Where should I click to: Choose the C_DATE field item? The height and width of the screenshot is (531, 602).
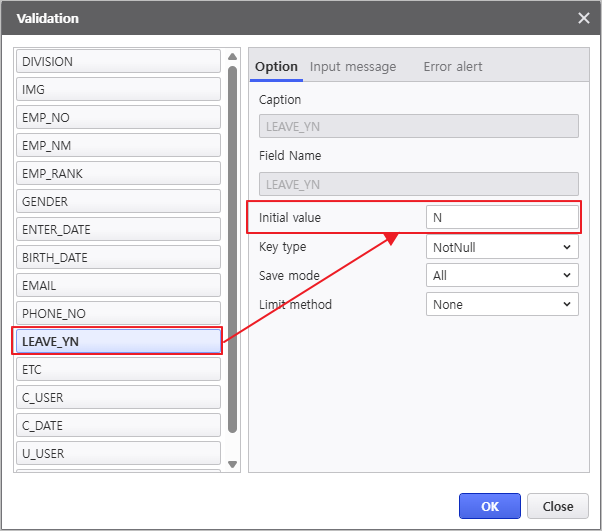[118, 426]
